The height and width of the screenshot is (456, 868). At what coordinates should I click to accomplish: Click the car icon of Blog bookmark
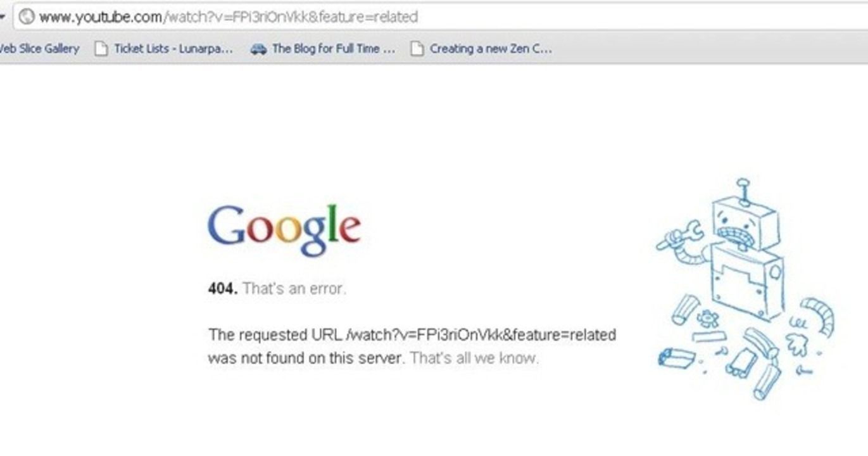point(258,49)
